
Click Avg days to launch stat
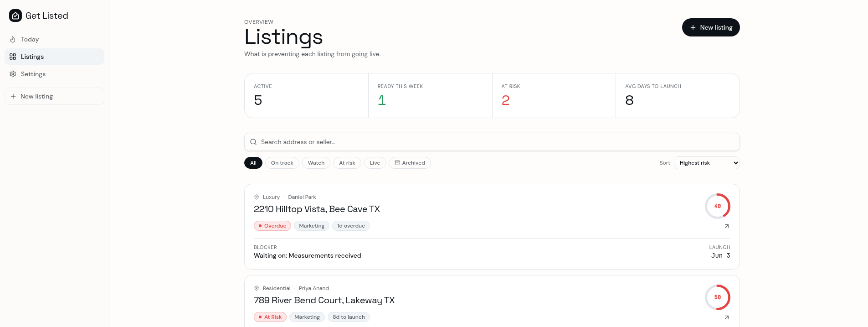pos(678,96)
